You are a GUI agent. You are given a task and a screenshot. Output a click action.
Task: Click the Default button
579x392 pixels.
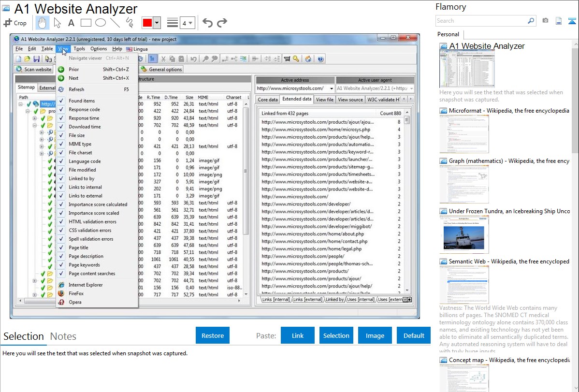point(414,335)
